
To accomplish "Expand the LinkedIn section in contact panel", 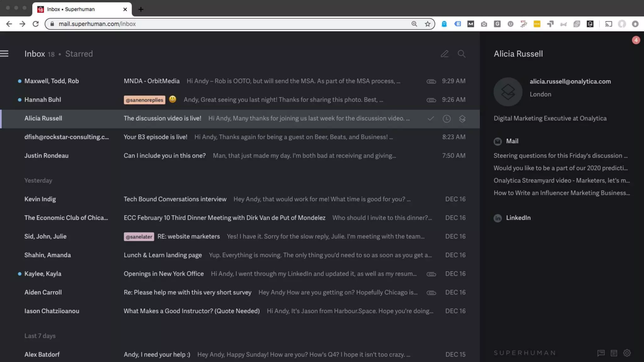I will coord(518,218).
